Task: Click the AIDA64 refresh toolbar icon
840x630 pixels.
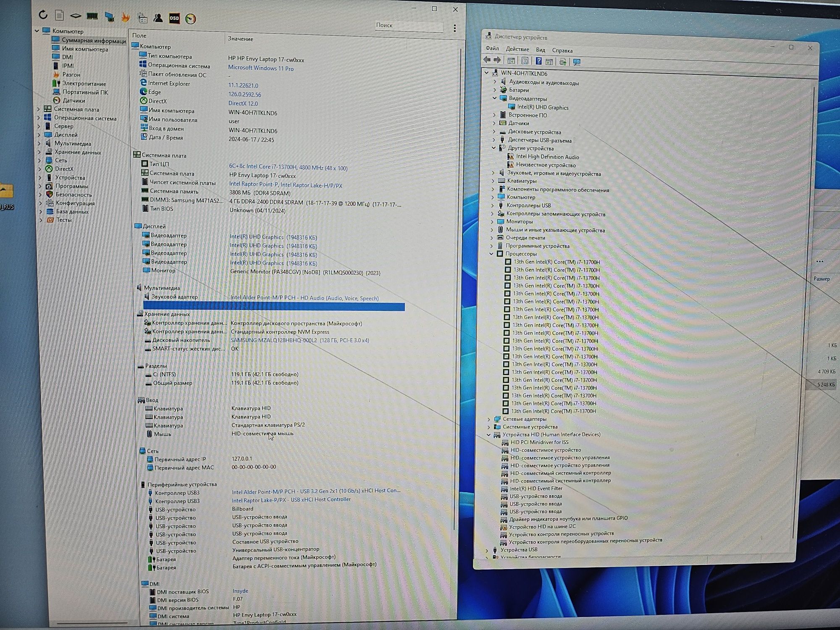Action: point(43,15)
